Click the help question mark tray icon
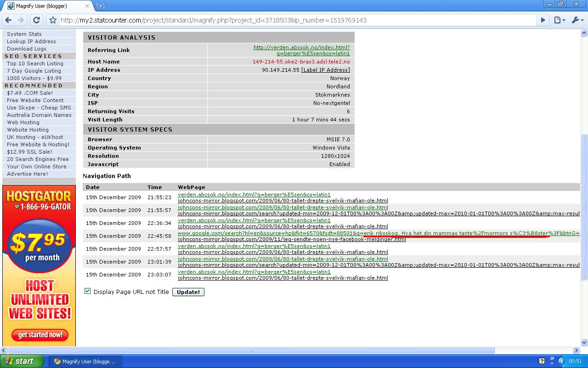This screenshot has width=588, height=368. click(542, 361)
